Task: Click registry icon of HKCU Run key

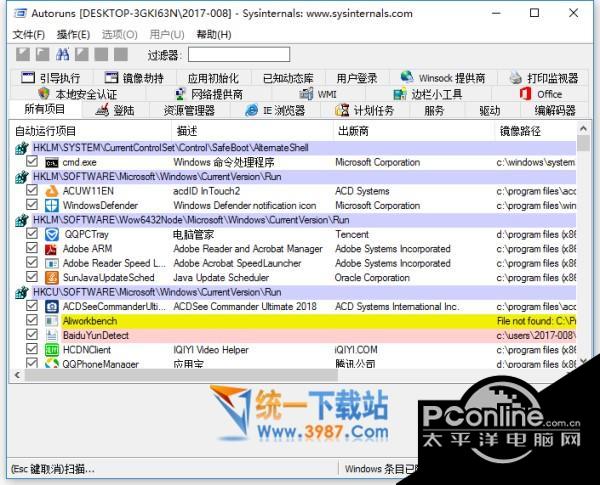Action: [22, 292]
